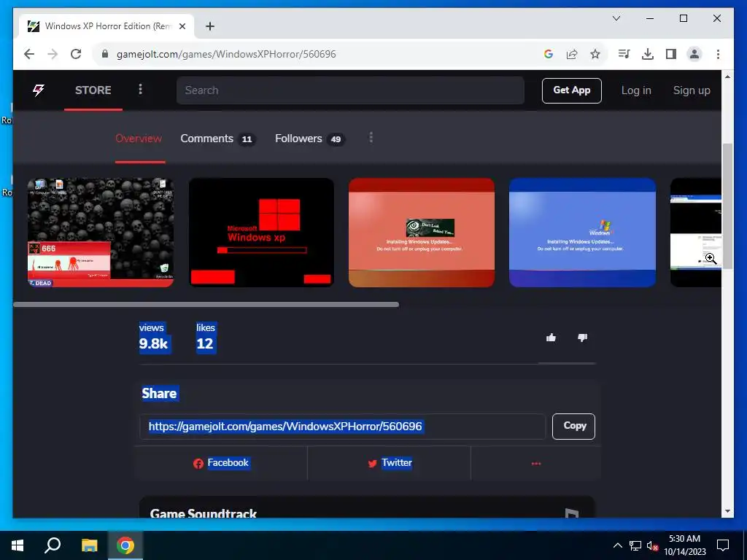Switch to the Followers tab

[x=309, y=139]
